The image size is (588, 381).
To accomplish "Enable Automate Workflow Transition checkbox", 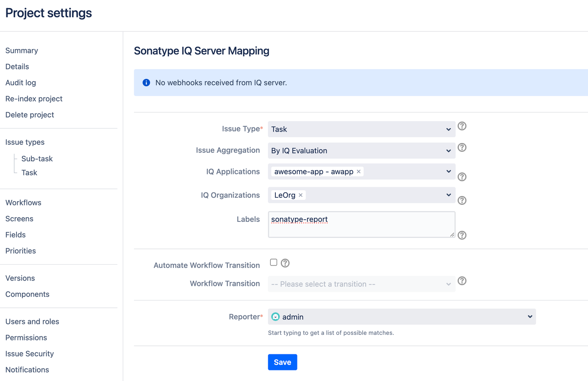I will tap(274, 262).
